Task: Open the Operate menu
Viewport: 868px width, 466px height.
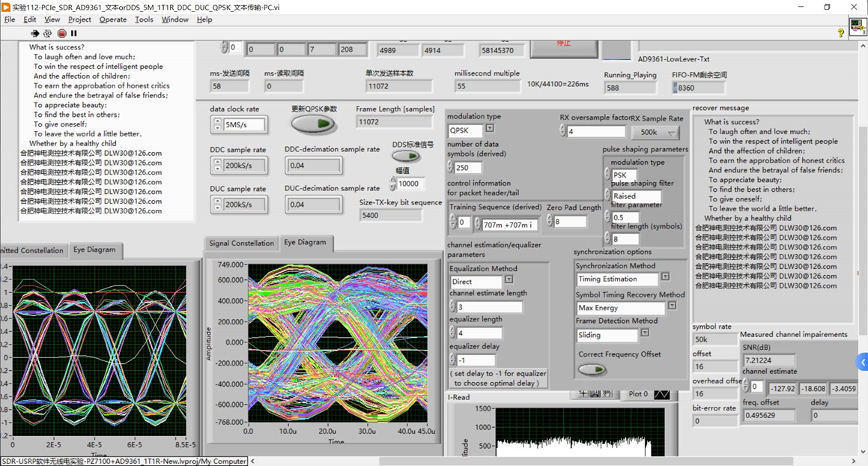Action: tap(113, 19)
